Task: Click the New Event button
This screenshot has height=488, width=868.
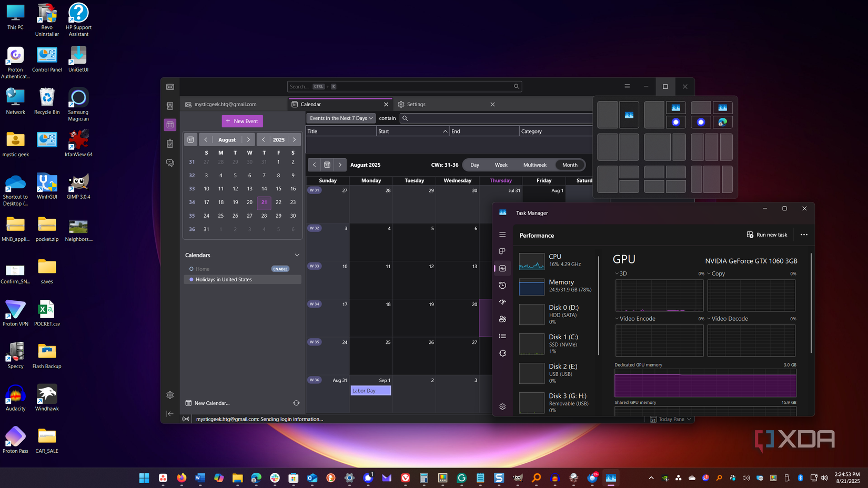Action: point(242,121)
